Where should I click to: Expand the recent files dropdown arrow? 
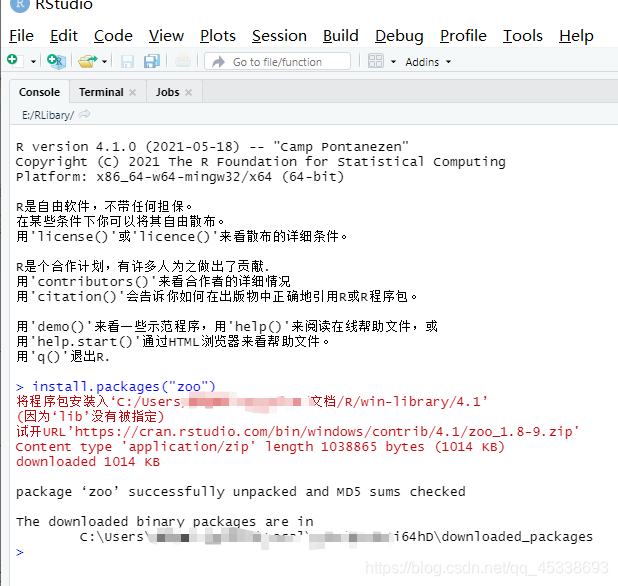(104, 61)
